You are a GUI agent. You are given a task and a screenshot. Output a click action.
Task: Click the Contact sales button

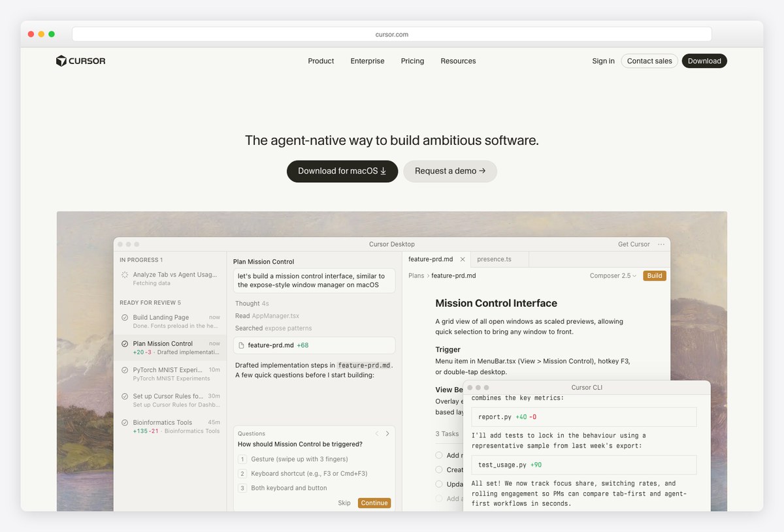coord(649,61)
